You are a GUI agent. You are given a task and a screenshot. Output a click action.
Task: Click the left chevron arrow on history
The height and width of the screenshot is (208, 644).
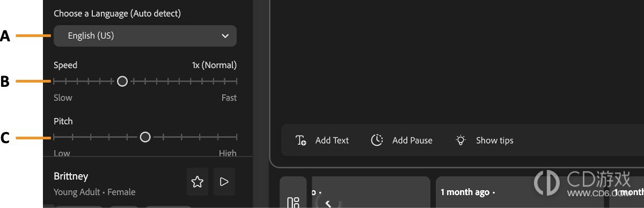click(328, 203)
